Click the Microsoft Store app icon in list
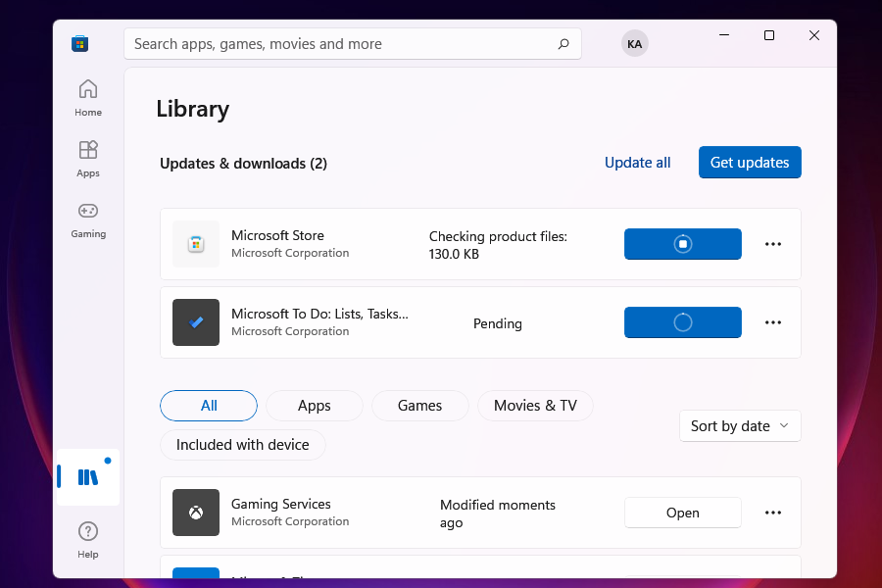Viewport: 882px width, 588px height. pos(196,244)
